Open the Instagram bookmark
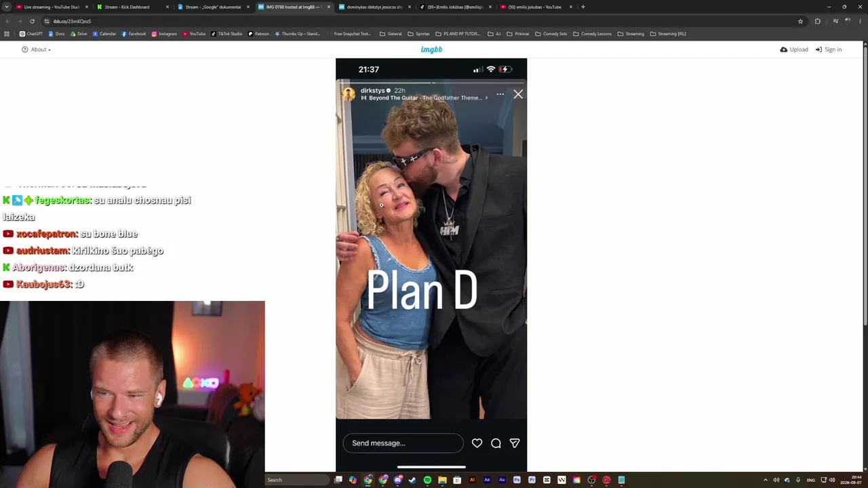Viewport: 868px width, 488px height. pos(164,34)
